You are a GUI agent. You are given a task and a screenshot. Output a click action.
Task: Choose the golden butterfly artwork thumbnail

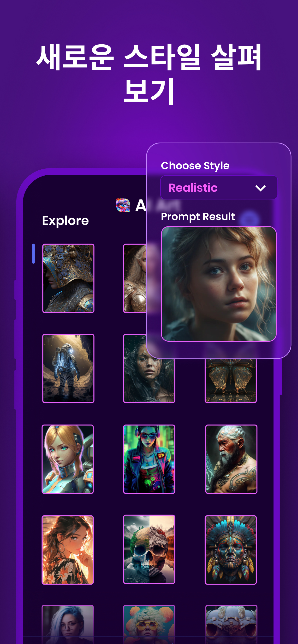click(231, 380)
